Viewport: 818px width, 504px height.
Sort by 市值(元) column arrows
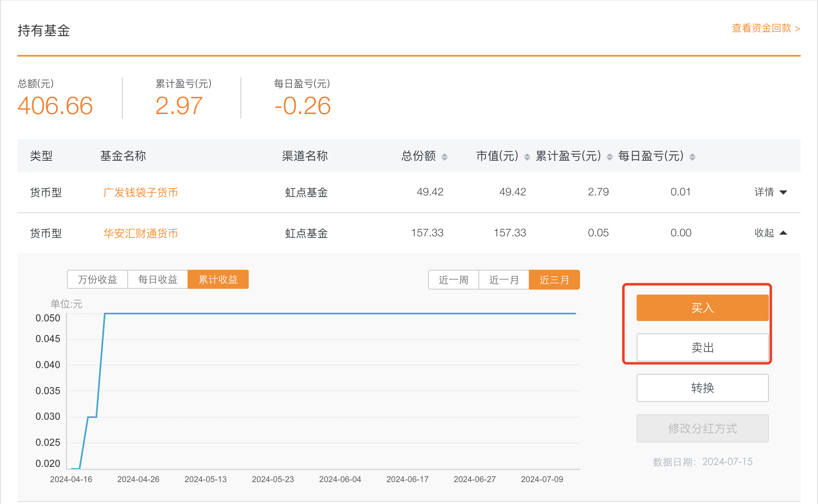pos(527,157)
